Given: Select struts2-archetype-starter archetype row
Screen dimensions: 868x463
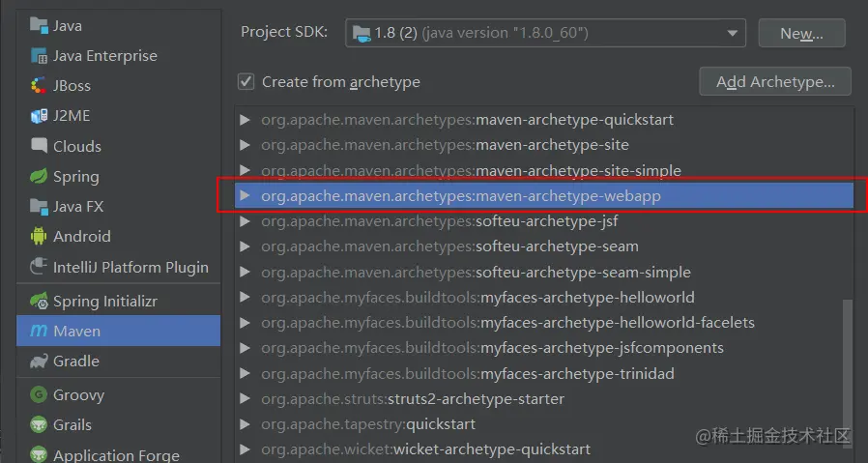Looking at the screenshot, I should pyautogui.click(x=543, y=399).
